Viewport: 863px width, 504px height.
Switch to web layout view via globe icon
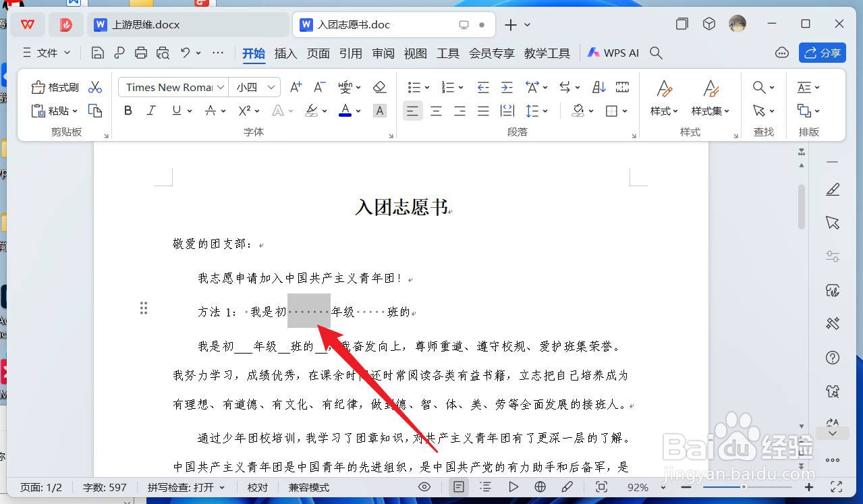click(x=539, y=486)
